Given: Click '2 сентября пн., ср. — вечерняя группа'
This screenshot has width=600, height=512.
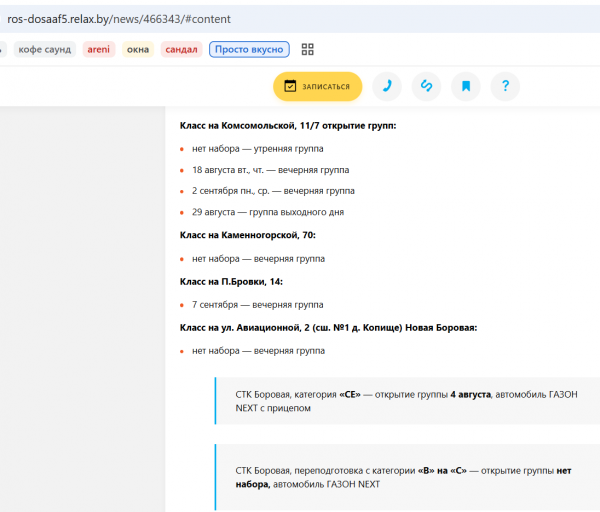Looking at the screenshot, I should pyautogui.click(x=273, y=191).
